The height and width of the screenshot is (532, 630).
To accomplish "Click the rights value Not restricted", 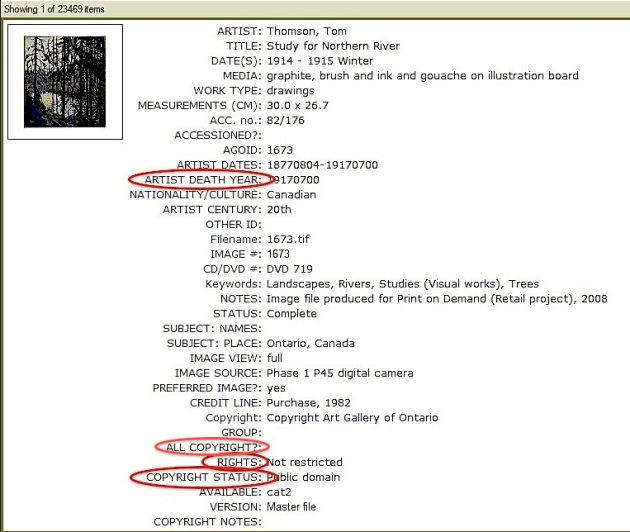I will pyautogui.click(x=304, y=462).
